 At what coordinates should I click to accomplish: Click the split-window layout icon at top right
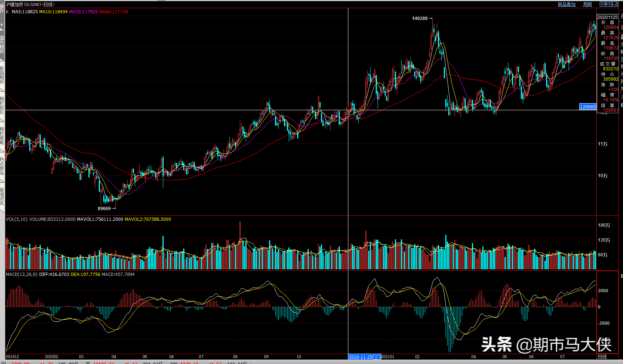pos(615,4)
